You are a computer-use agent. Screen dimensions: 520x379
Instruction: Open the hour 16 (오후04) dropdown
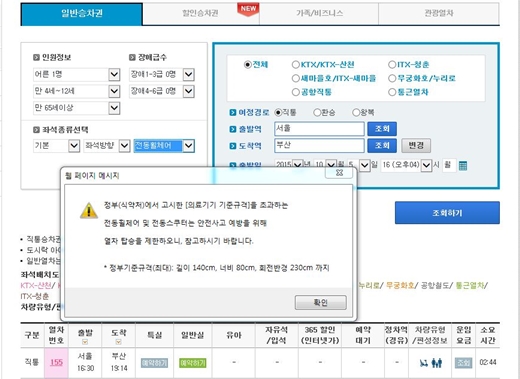406,165
